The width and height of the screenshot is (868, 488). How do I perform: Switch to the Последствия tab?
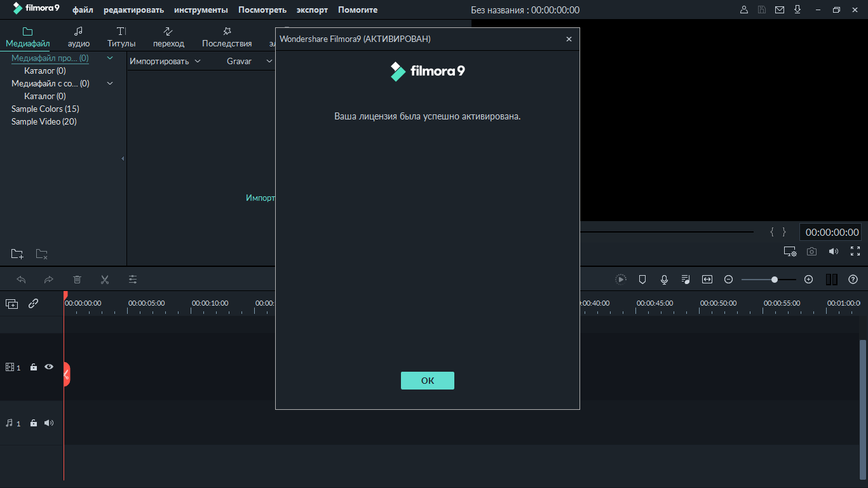pyautogui.click(x=227, y=37)
